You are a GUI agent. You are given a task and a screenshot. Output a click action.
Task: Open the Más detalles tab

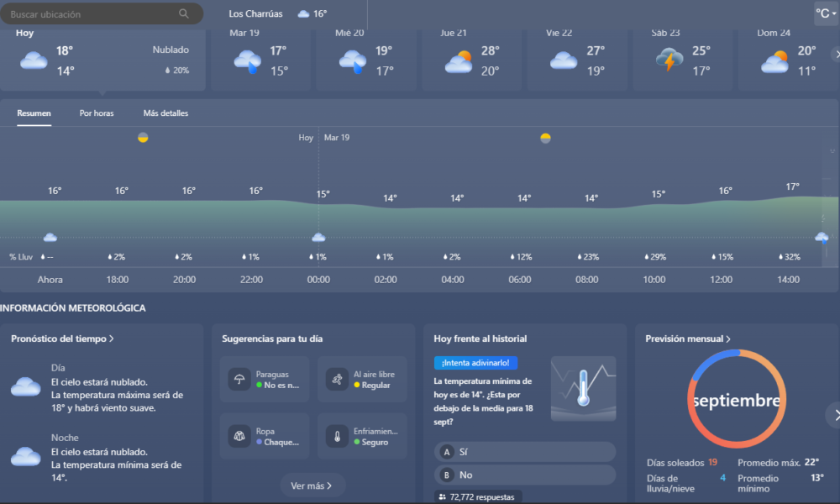pyautogui.click(x=165, y=113)
